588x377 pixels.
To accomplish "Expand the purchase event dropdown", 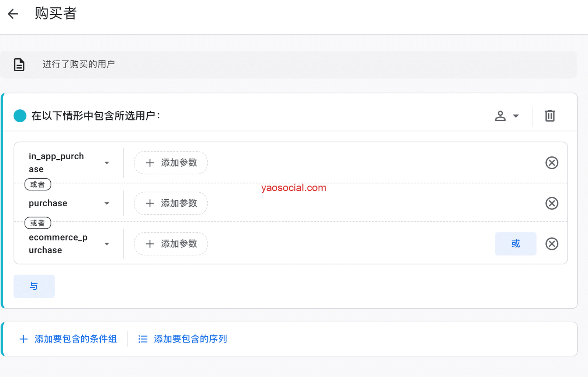I will pos(107,203).
